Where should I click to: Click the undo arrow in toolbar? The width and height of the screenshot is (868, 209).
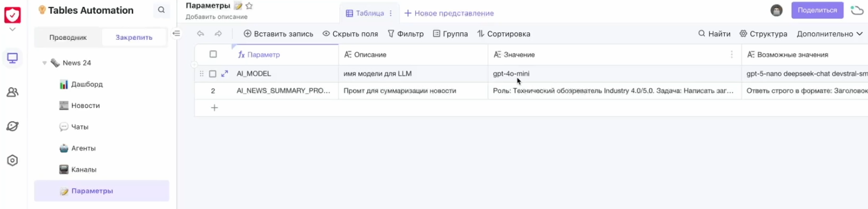(x=200, y=34)
